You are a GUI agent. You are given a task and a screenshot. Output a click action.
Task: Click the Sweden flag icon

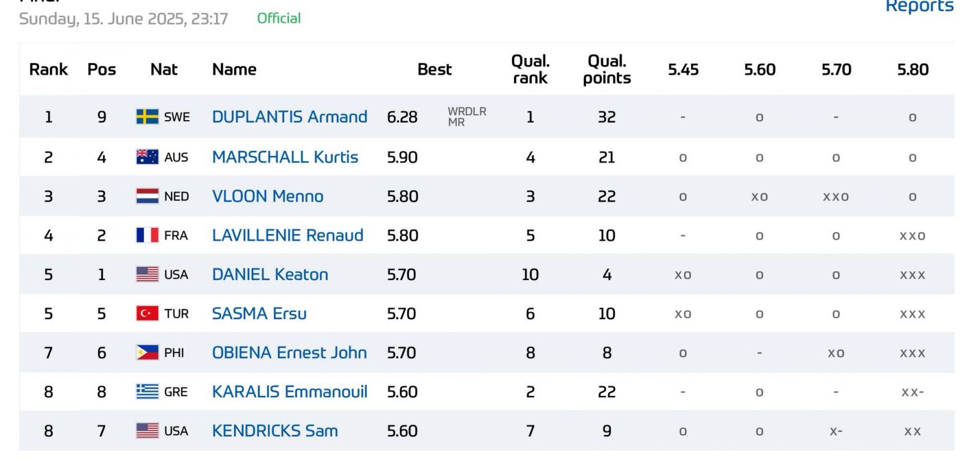(x=147, y=116)
